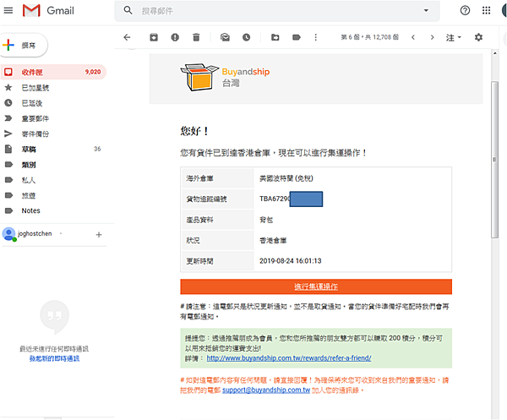This screenshot has width=507, height=420.
Task: Go back to inbox with back arrow
Action: (127, 37)
